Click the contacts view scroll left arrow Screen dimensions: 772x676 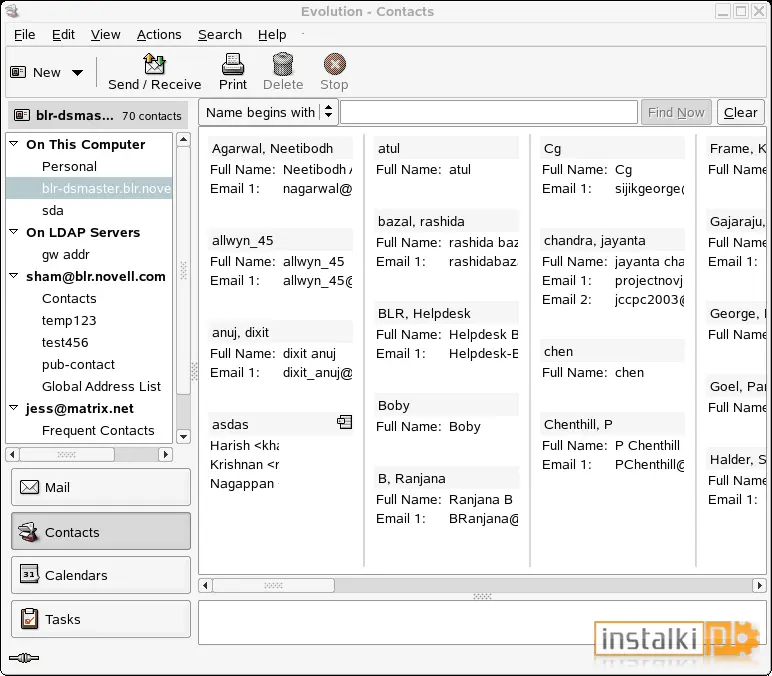(x=205, y=585)
